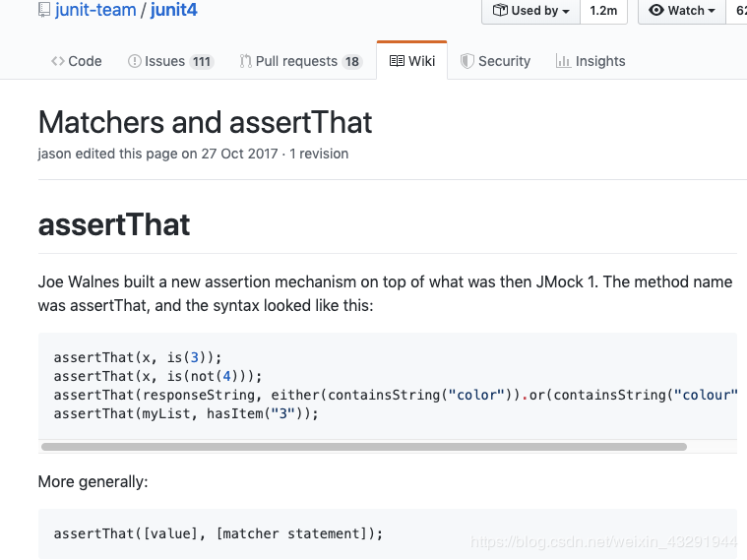Image resolution: width=747 pixels, height=560 pixels.
Task: Click the Security shield icon
Action: click(x=467, y=61)
